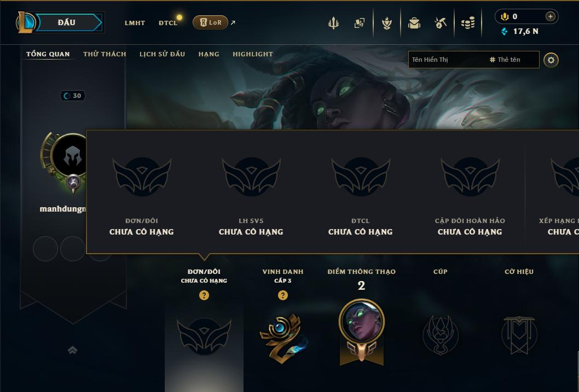Open the Store coins icon

468,23
